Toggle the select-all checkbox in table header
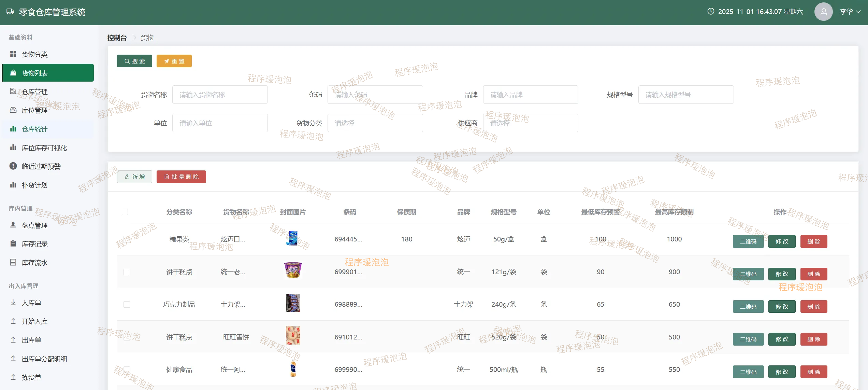This screenshot has width=868, height=390. 125,212
